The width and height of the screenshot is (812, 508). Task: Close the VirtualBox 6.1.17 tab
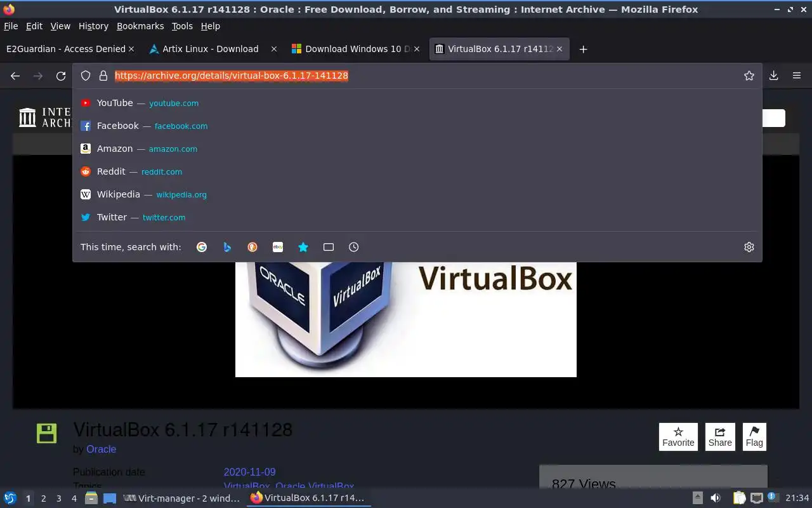tap(560, 49)
